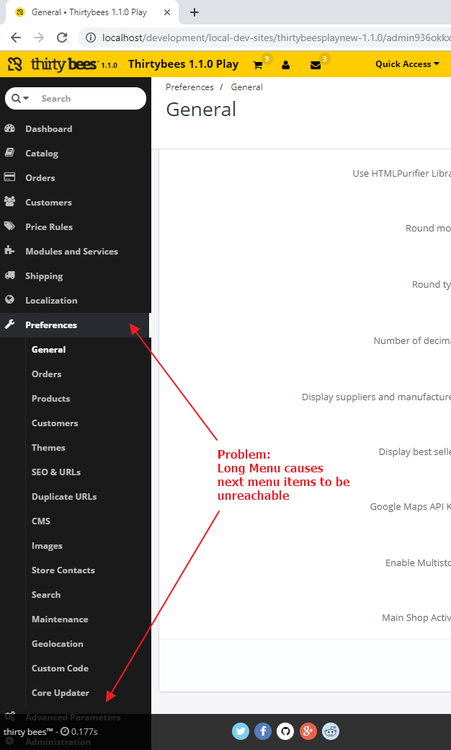The width and height of the screenshot is (451, 750).
Task: Click the browser address bar URL
Action: [276, 37]
